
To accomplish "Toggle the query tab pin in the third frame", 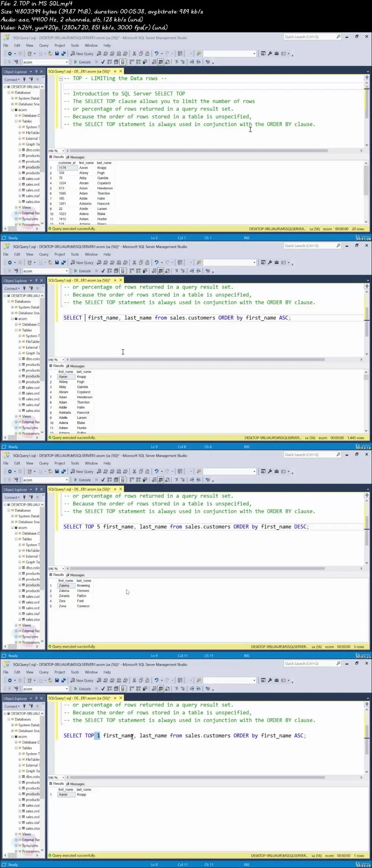I will (115, 489).
